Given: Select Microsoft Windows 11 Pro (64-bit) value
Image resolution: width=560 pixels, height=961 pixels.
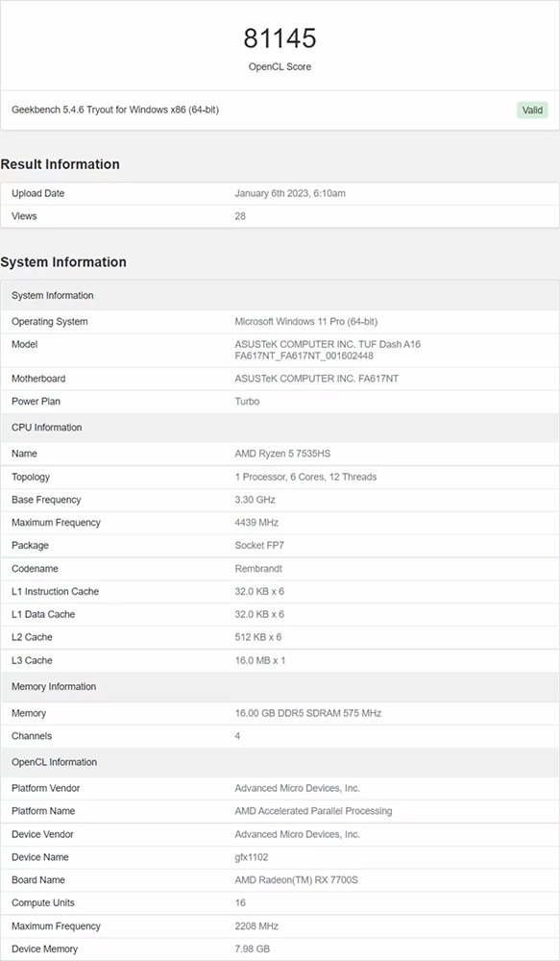Looking at the screenshot, I should [x=306, y=321].
